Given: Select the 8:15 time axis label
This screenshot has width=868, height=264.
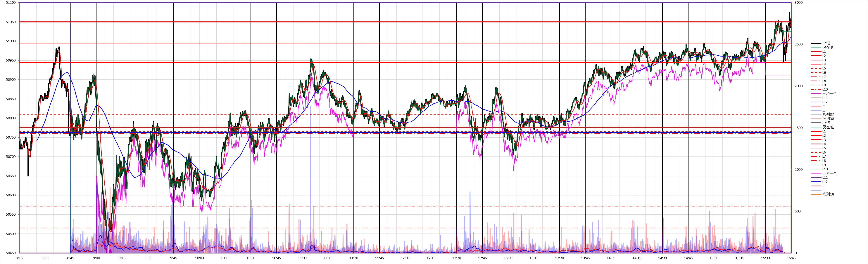Looking at the screenshot, I should tap(19, 258).
